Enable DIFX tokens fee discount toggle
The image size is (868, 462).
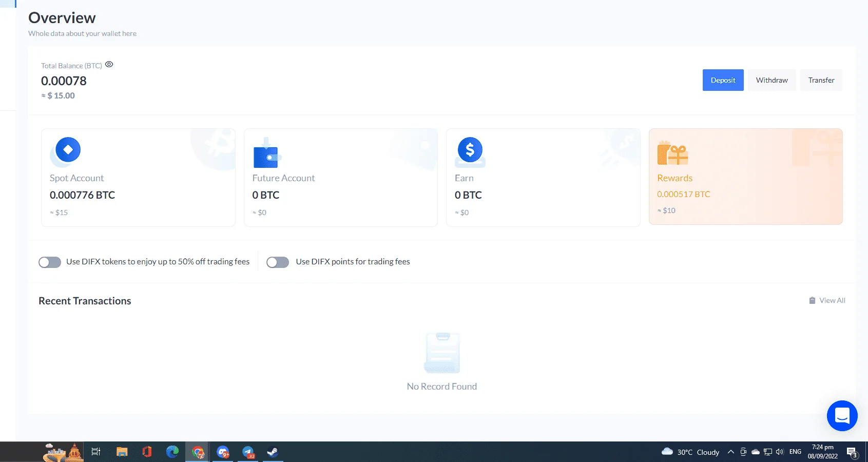pos(50,262)
